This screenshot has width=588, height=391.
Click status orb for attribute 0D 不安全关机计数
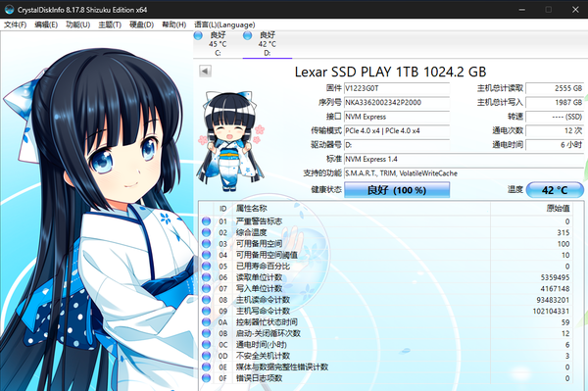(206, 356)
